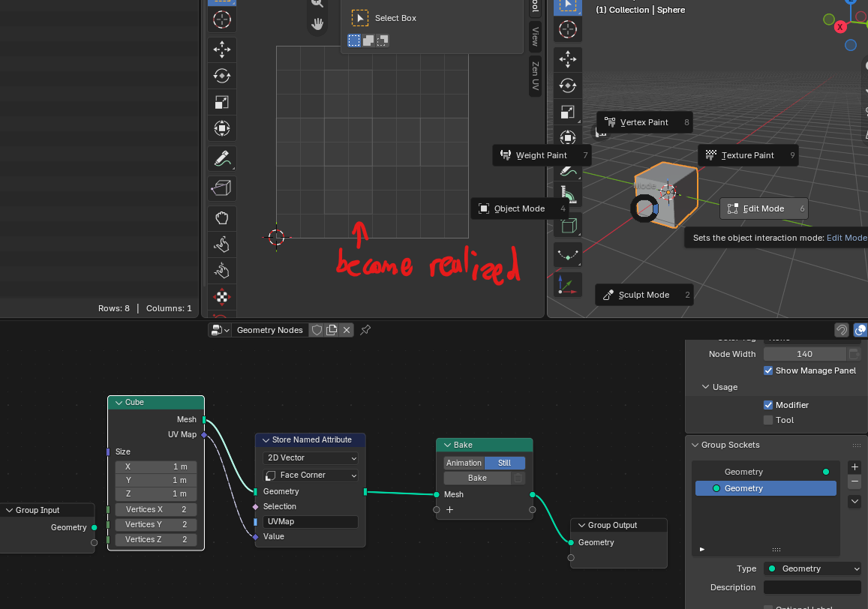Toggle the pin icon in node editor header
Image resolution: width=868 pixels, height=609 pixels.
pyautogui.click(x=365, y=330)
